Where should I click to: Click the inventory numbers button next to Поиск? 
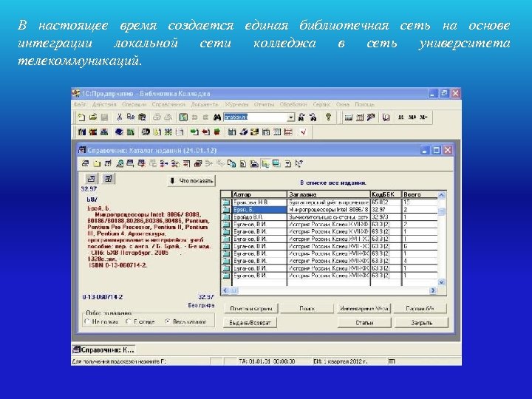pos(364,308)
